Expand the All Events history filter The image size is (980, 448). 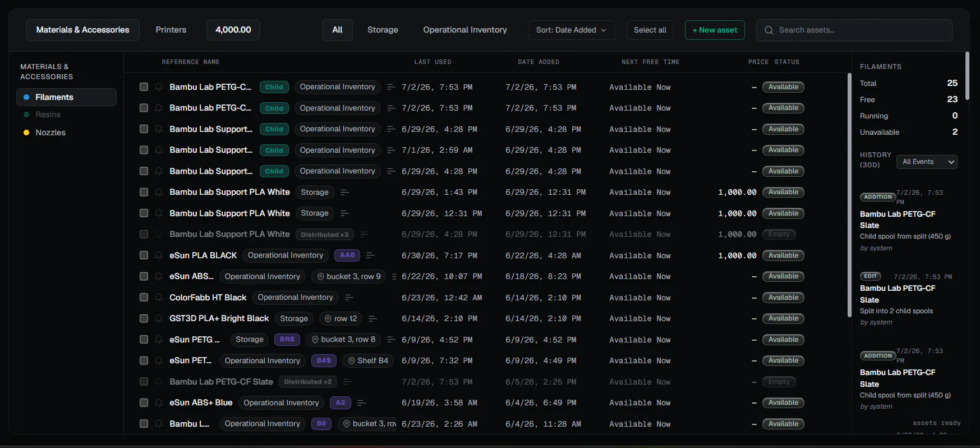pyautogui.click(x=927, y=162)
